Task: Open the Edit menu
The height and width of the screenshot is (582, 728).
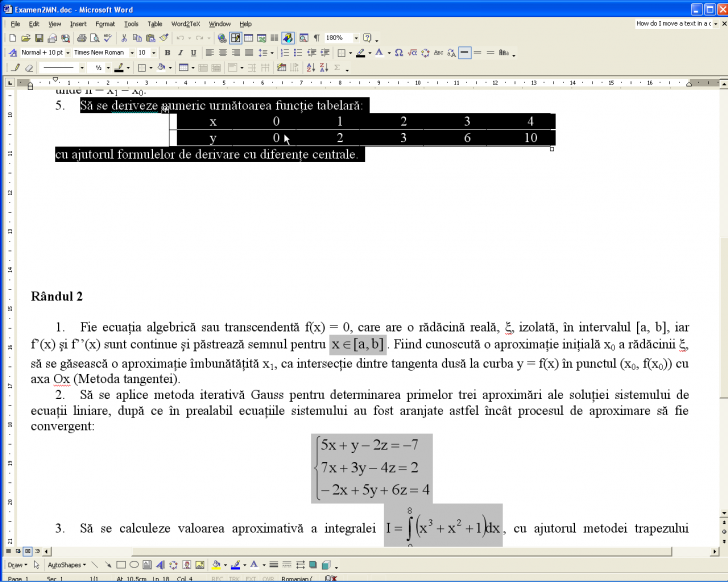Action: 34,24
